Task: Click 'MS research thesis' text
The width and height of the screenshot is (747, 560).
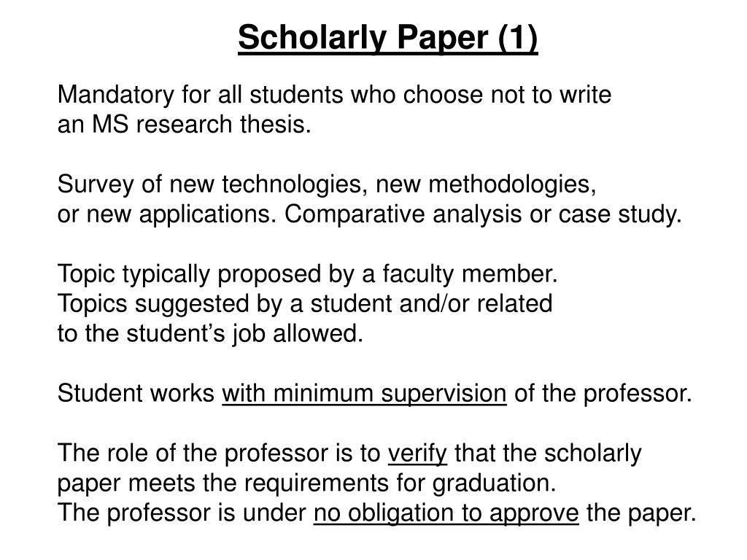Action: (x=201, y=124)
